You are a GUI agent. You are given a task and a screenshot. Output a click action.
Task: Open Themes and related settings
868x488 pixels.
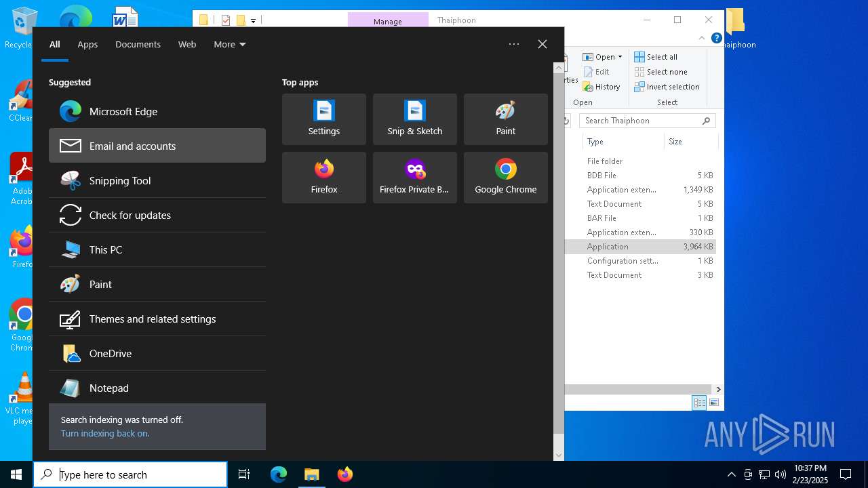click(157, 319)
